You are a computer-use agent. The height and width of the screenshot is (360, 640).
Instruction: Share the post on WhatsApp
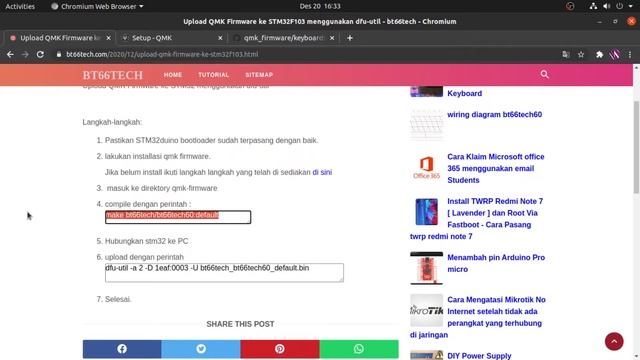[x=359, y=349]
